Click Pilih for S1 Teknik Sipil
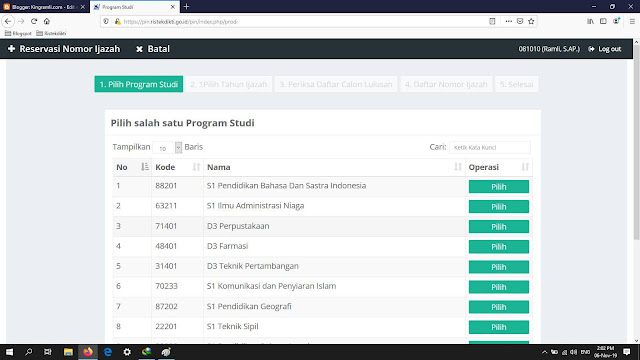This screenshot has height=360, width=640. 499,327
